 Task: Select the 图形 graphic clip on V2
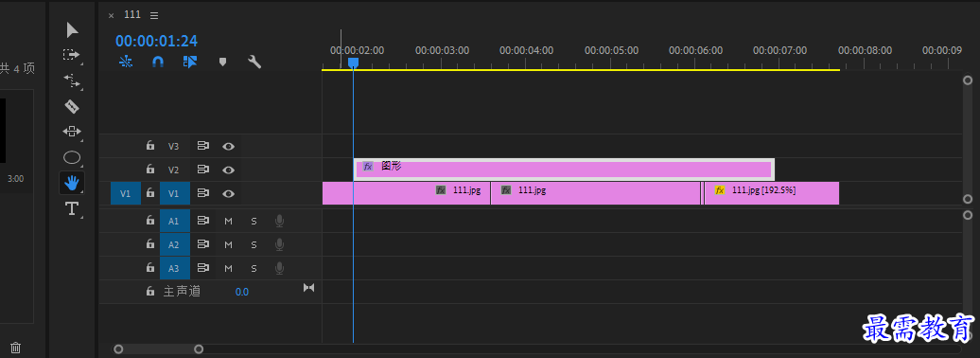point(564,170)
